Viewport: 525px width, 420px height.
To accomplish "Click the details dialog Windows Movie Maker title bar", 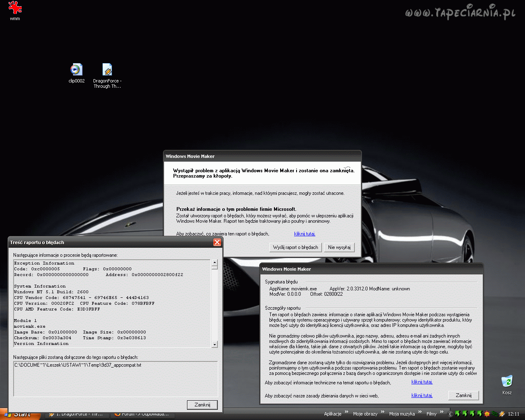I will 372,269.
